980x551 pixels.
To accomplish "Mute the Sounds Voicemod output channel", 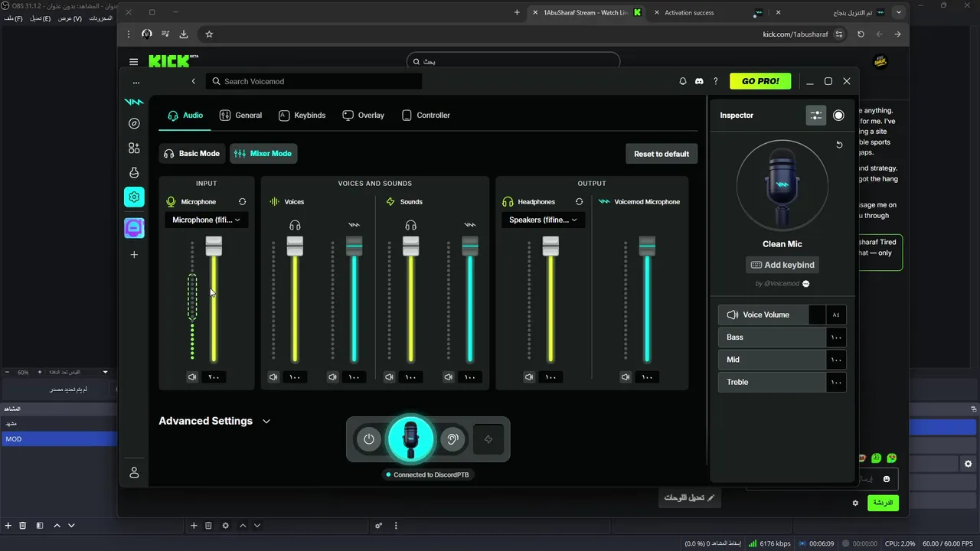I will point(449,377).
